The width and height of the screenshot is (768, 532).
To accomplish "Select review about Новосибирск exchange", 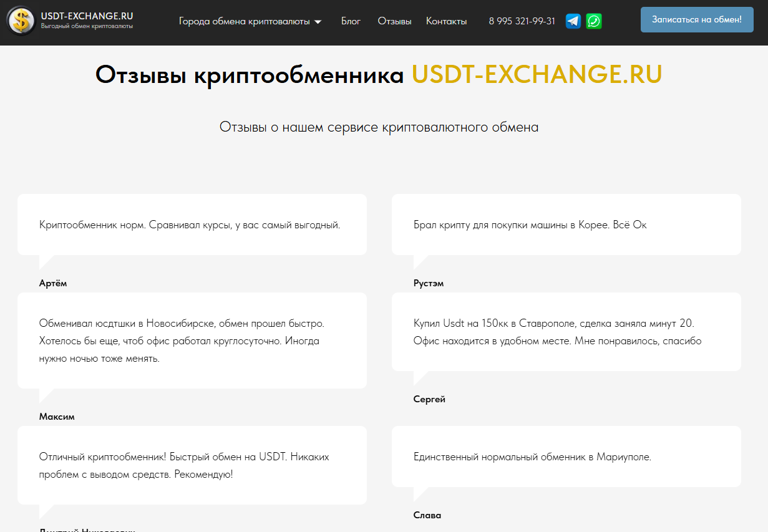I will tap(192, 341).
